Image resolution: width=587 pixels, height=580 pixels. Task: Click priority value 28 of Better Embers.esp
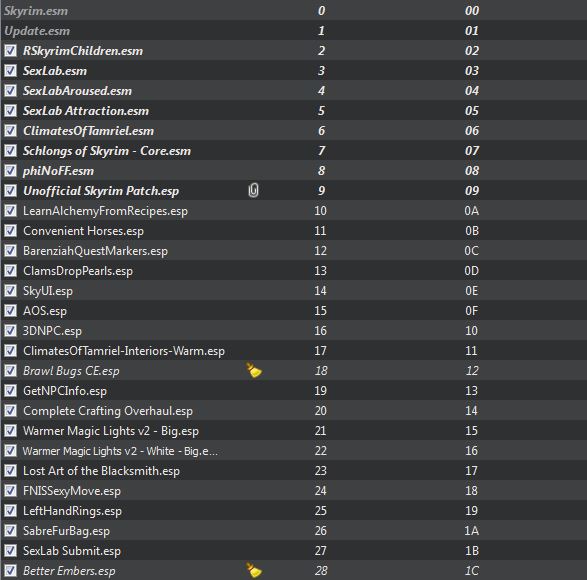pos(321,571)
